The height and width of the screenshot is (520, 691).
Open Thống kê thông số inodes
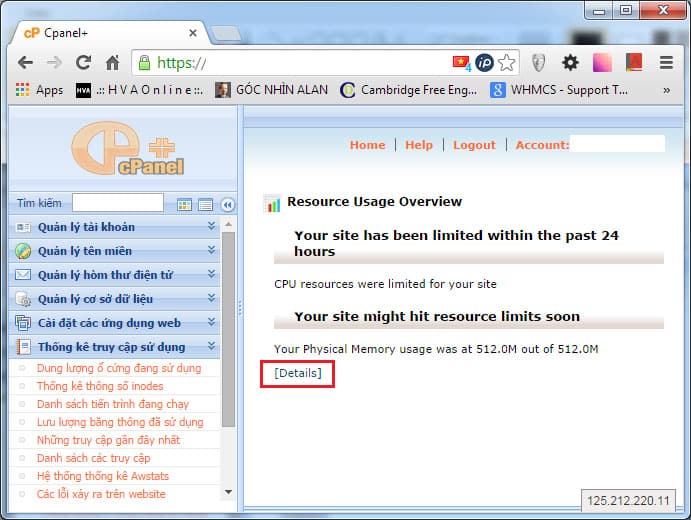click(100, 386)
